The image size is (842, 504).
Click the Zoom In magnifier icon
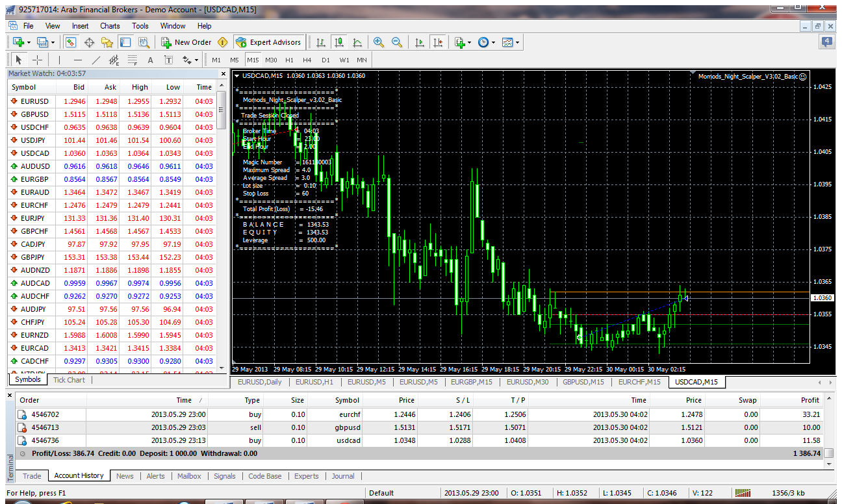tap(379, 42)
